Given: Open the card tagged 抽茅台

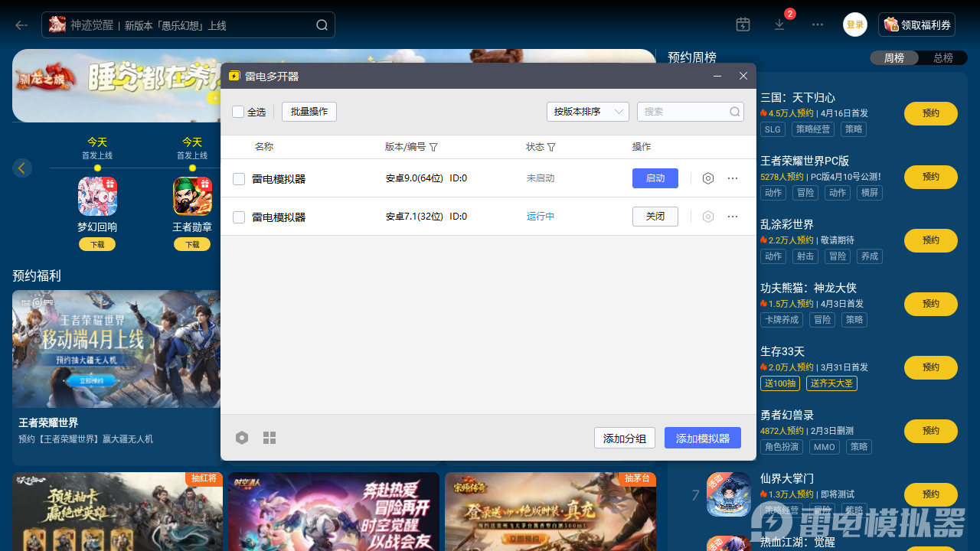Looking at the screenshot, I should [550, 511].
